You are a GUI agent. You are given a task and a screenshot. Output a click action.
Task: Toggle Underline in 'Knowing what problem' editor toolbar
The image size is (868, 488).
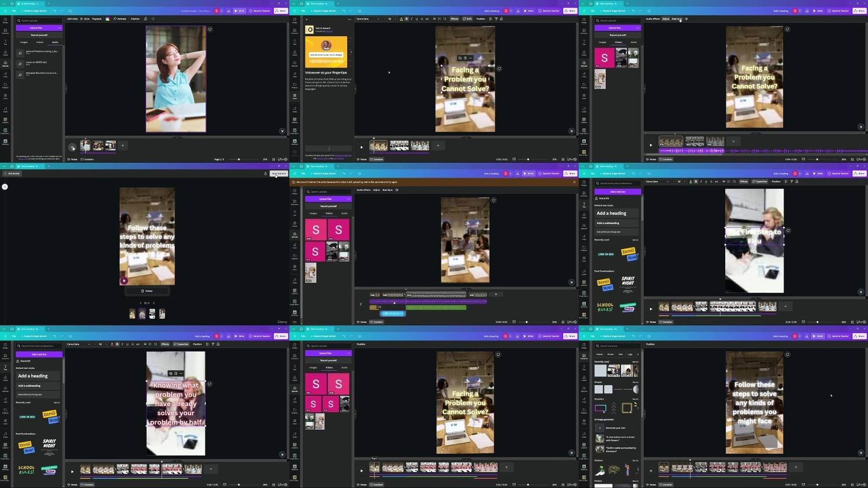tap(127, 344)
